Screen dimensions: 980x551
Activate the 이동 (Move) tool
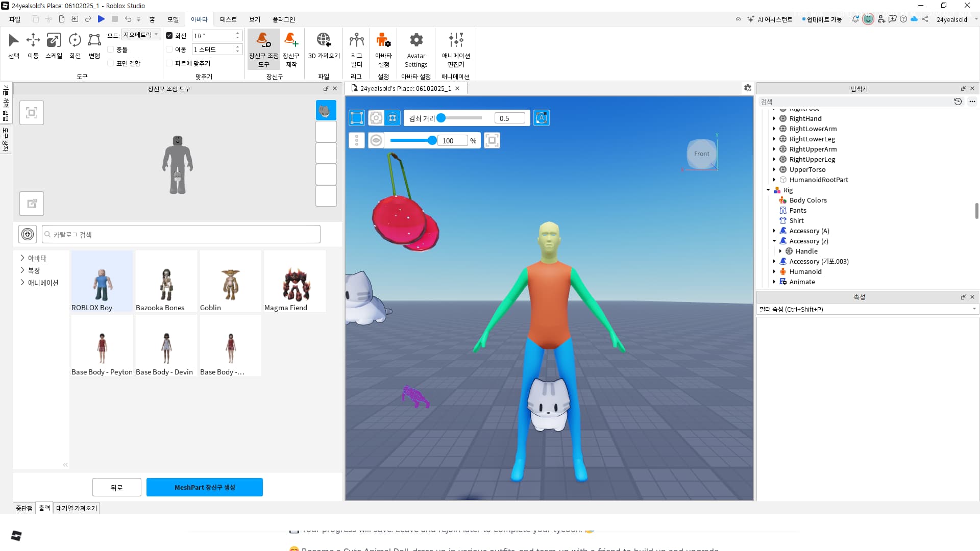(x=33, y=45)
